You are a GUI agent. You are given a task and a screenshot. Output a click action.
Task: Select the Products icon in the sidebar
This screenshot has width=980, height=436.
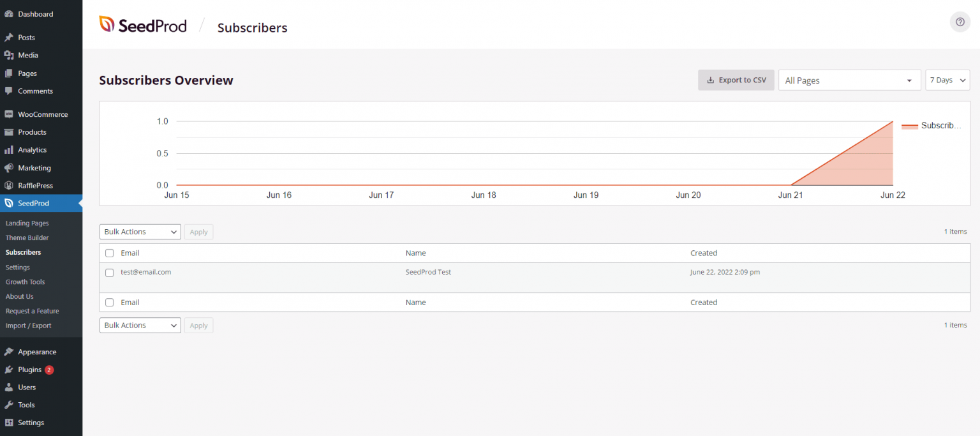[10, 132]
